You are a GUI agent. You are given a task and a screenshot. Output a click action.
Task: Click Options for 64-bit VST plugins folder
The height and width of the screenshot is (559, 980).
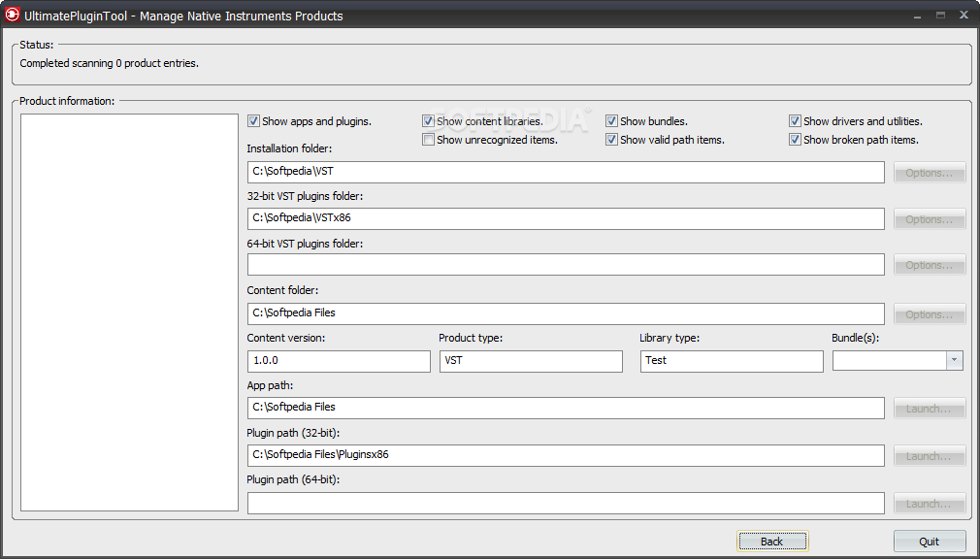pos(930,265)
